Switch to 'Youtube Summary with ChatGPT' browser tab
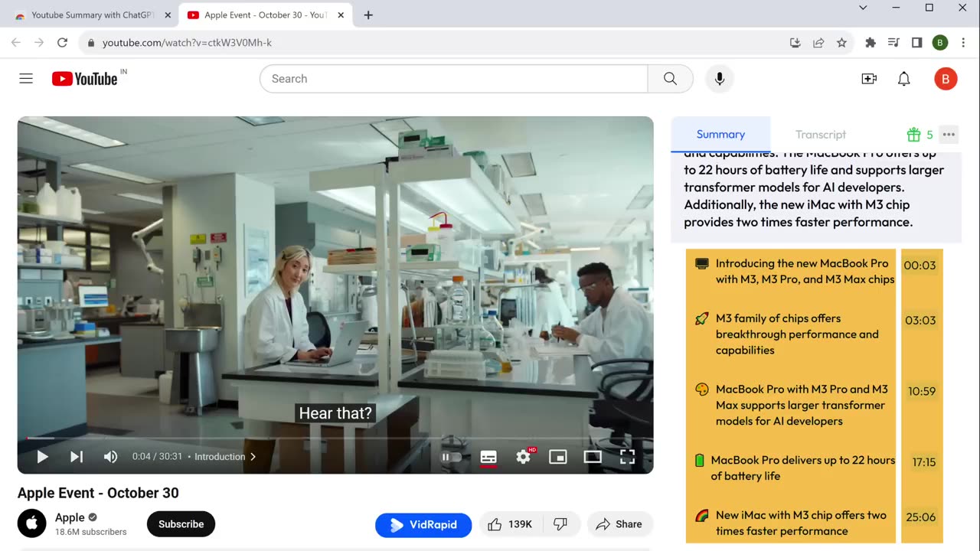This screenshot has width=980, height=551. point(93,15)
